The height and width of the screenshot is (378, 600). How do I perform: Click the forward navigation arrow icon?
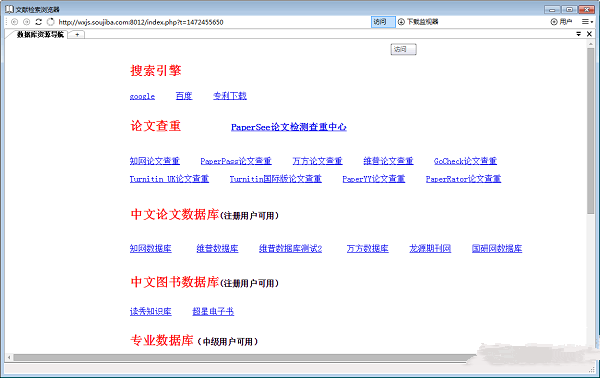[x=26, y=22]
